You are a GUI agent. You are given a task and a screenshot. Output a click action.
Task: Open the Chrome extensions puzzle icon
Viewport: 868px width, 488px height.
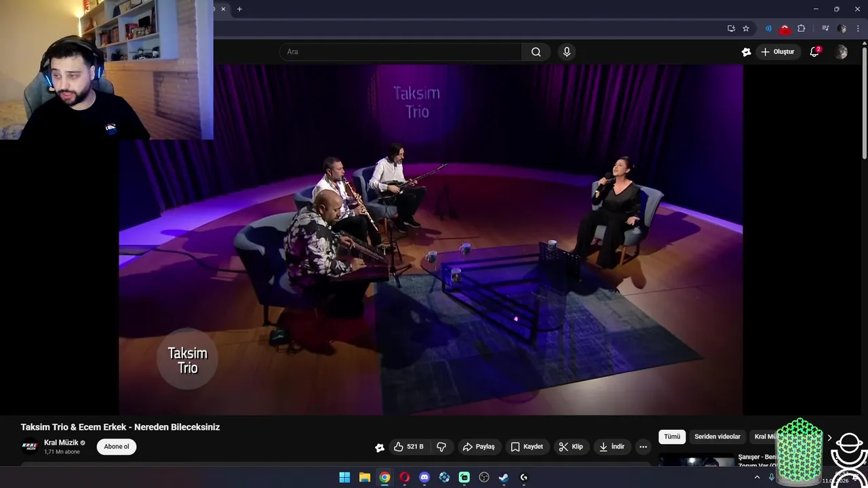(x=802, y=28)
